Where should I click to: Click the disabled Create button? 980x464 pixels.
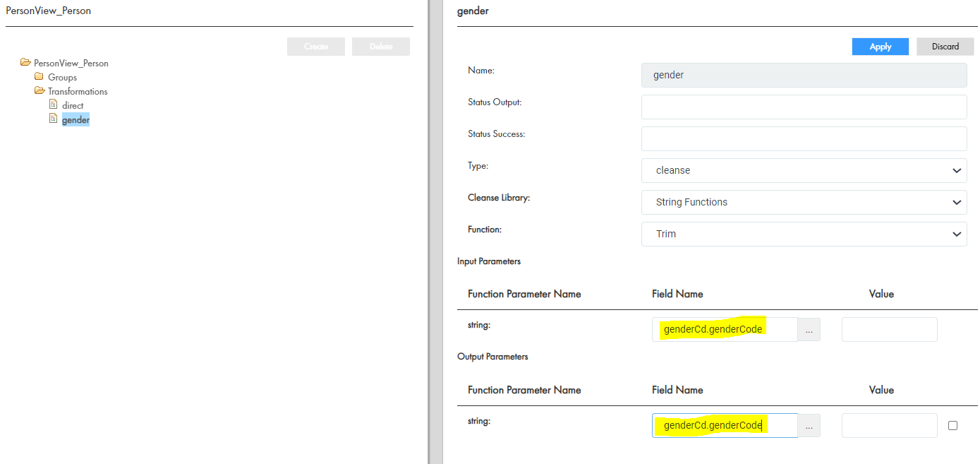coord(316,47)
